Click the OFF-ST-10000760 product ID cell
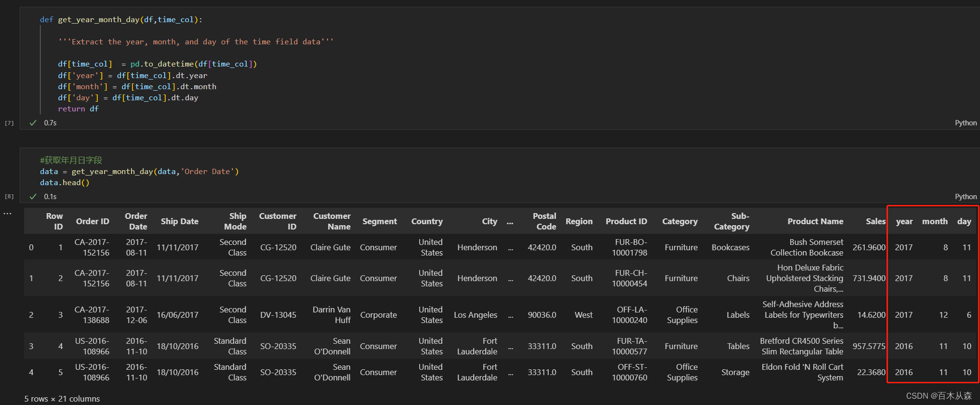This screenshot has width=980, height=405. click(x=630, y=372)
